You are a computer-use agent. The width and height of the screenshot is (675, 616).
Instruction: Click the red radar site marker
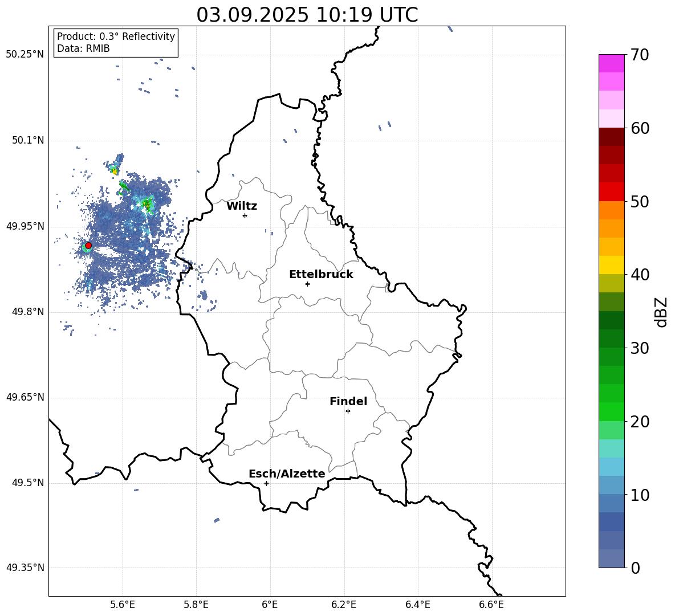tap(88, 246)
